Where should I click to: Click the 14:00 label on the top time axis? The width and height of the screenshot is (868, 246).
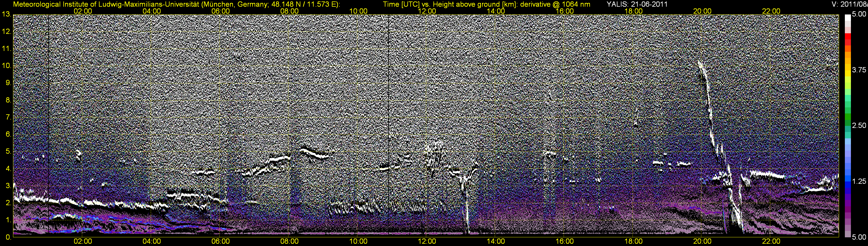[496, 11]
